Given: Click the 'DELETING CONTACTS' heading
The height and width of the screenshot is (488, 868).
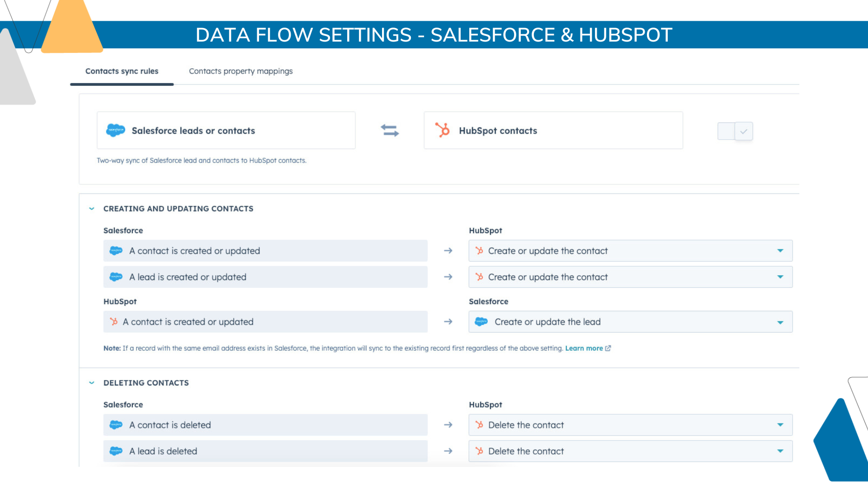Looking at the screenshot, I should pyautogui.click(x=146, y=383).
